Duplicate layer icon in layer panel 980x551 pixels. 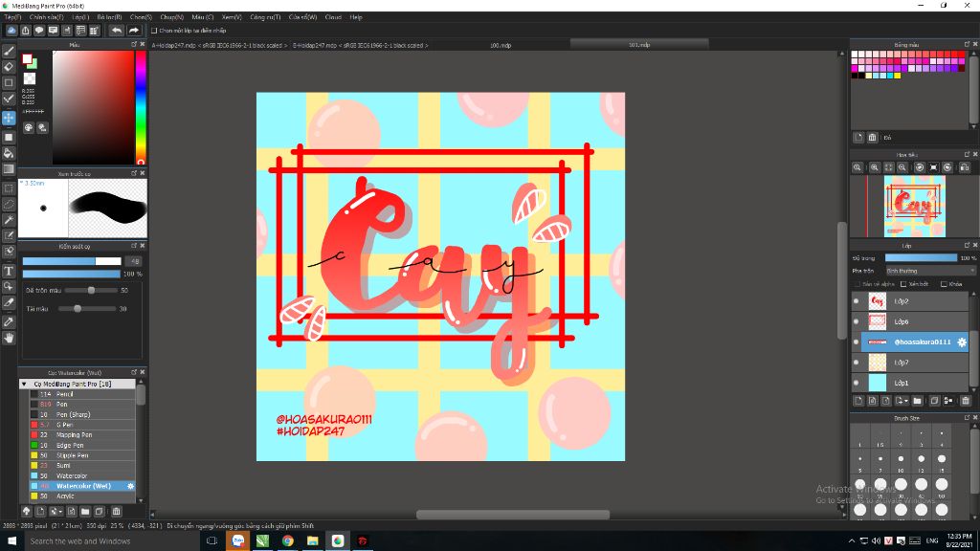[x=934, y=401]
